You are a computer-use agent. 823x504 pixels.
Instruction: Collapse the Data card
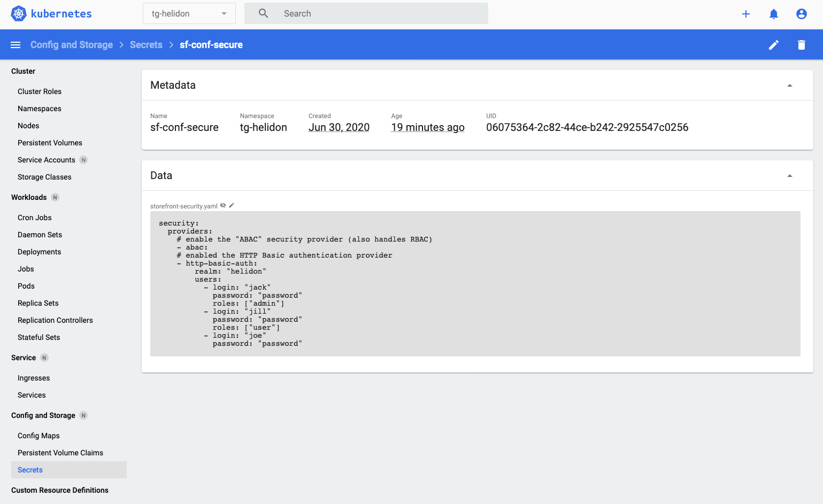pos(790,176)
